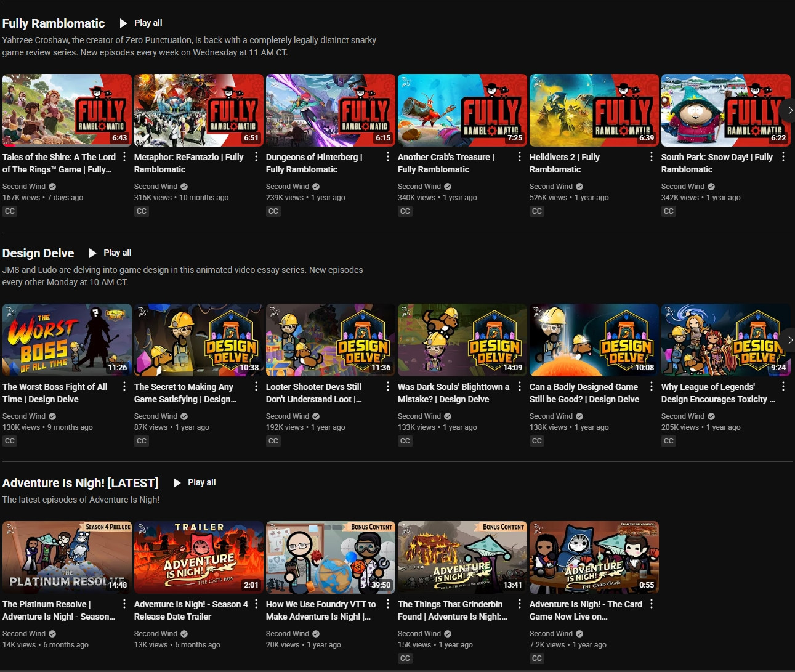Click verified badge beside Second Wind under Platinum Resolve
The height and width of the screenshot is (672, 795).
click(x=52, y=634)
